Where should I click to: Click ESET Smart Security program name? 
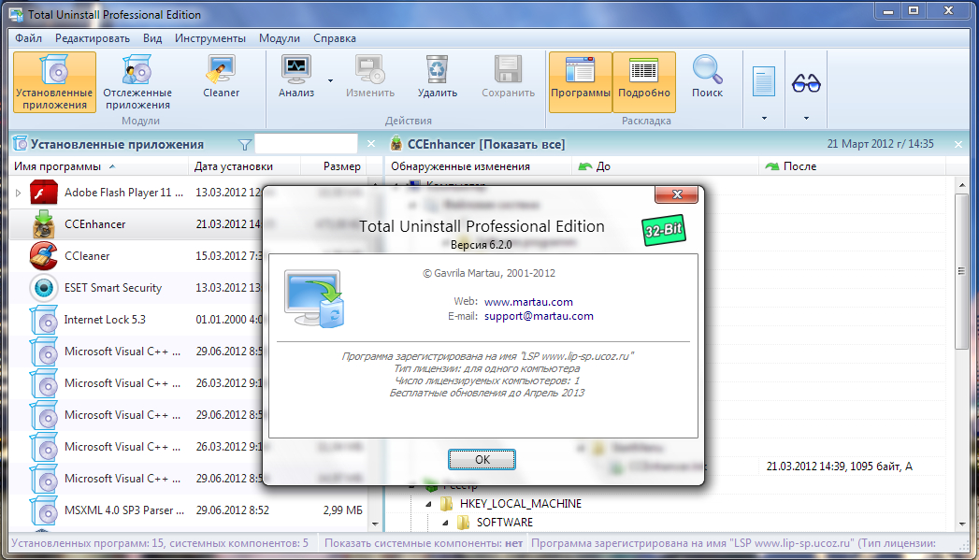[x=113, y=288]
